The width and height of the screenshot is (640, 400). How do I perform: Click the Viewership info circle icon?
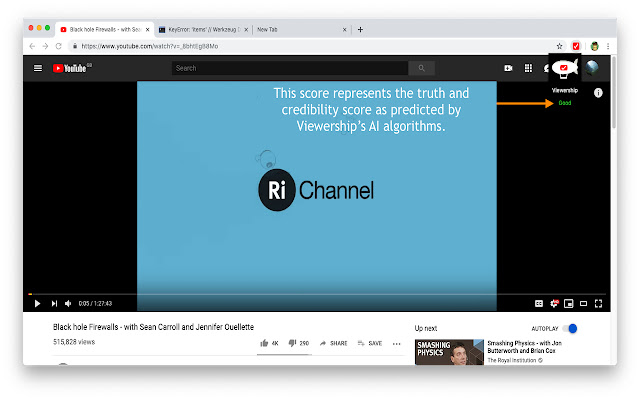pyautogui.click(x=598, y=93)
